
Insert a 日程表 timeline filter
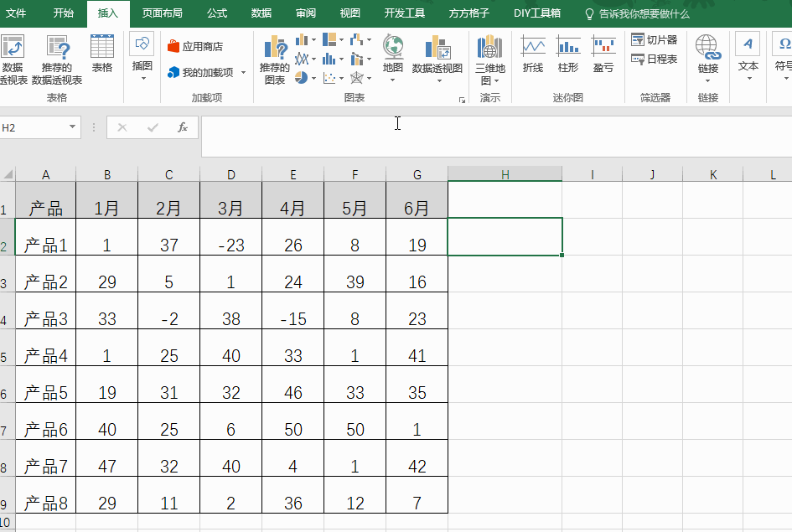coord(655,59)
